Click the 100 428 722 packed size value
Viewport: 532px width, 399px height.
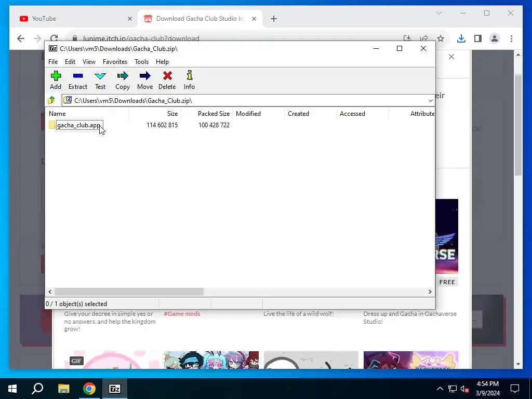[214, 125]
